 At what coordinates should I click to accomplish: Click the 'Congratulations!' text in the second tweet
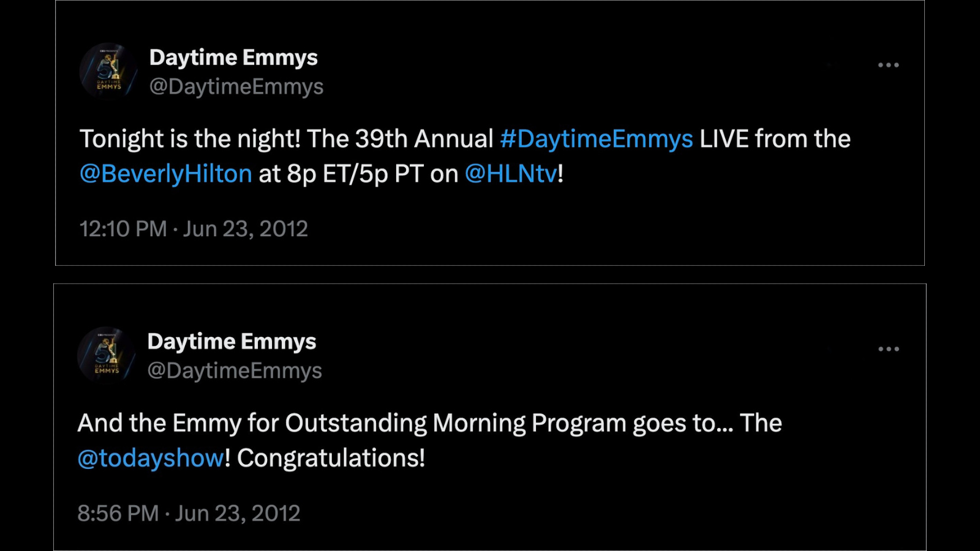[331, 459]
